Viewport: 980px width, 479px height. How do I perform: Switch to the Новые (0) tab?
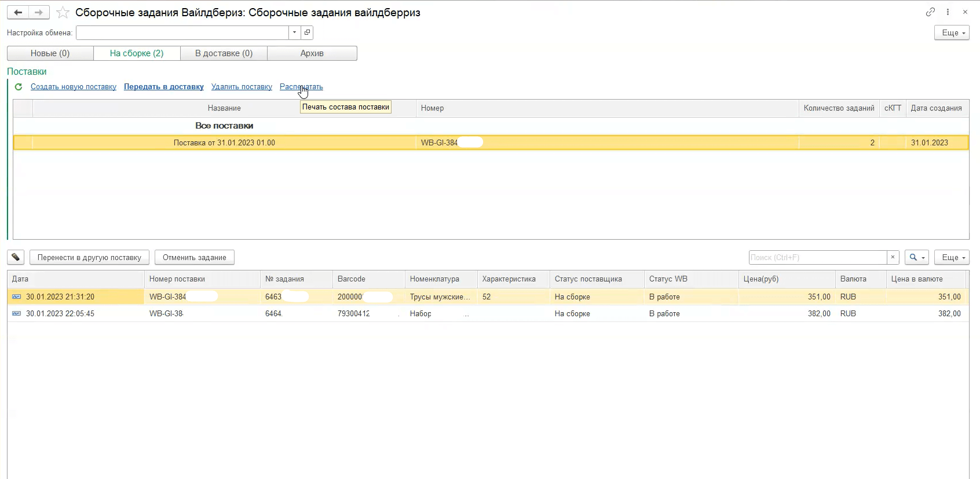[50, 53]
